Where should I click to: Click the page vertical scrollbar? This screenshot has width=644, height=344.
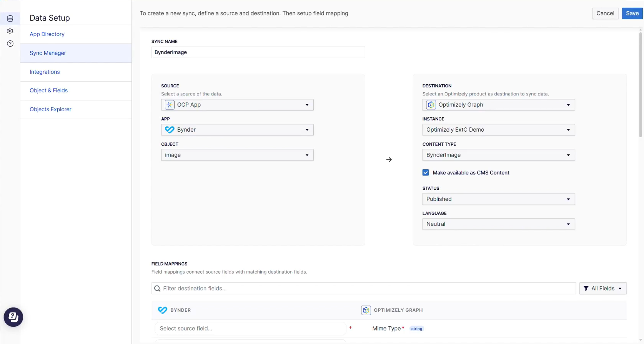click(x=640, y=85)
